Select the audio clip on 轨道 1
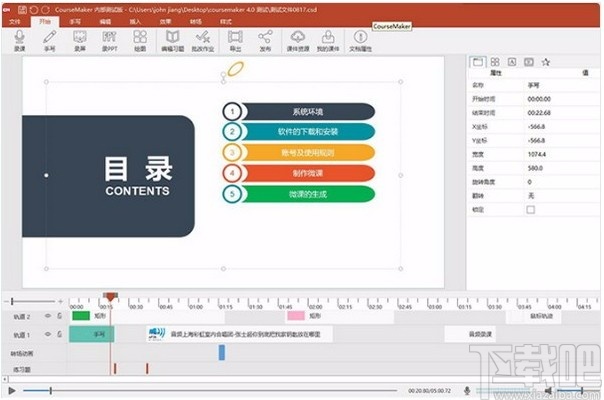This screenshot has width=604, height=400. click(240, 334)
